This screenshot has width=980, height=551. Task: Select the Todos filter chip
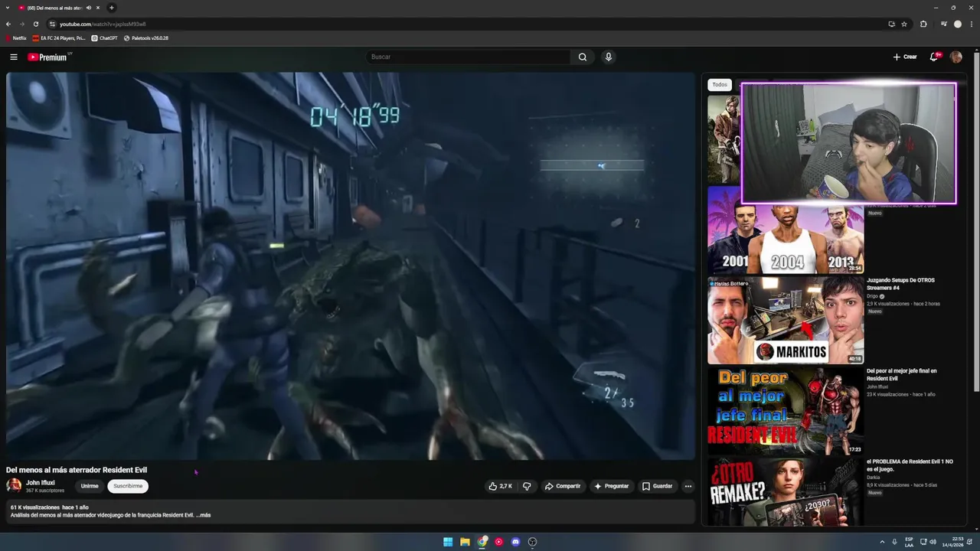720,85
